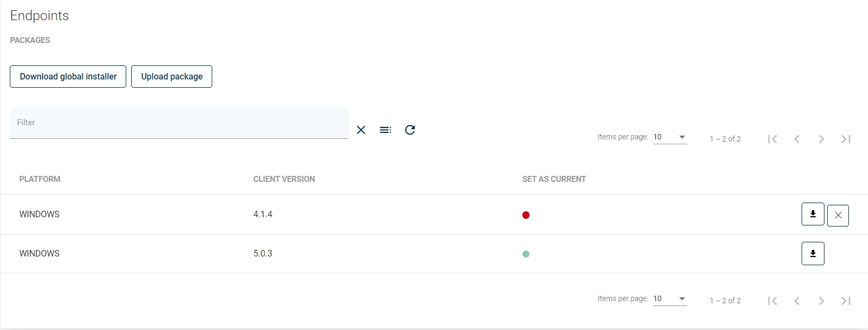Click Download global installer button
Viewport: 868px width, 330px height.
click(68, 77)
